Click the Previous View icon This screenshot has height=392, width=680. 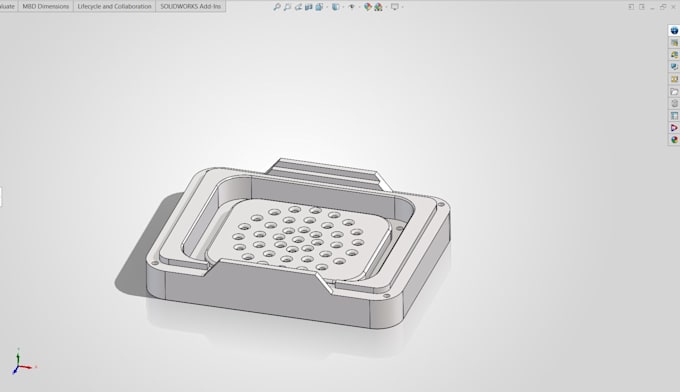pyautogui.click(x=298, y=7)
